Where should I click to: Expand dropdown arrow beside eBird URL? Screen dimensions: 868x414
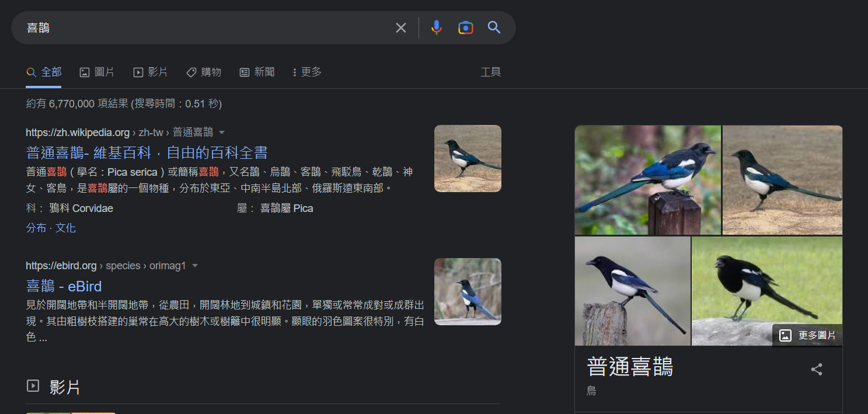pyautogui.click(x=195, y=266)
